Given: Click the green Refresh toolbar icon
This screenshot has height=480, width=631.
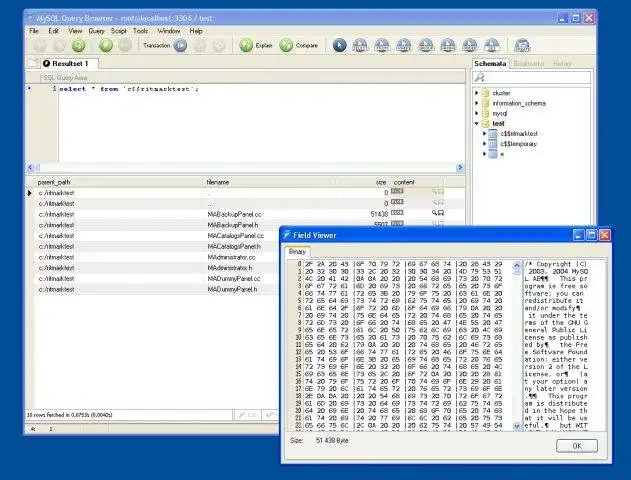Looking at the screenshot, I should coord(79,45).
